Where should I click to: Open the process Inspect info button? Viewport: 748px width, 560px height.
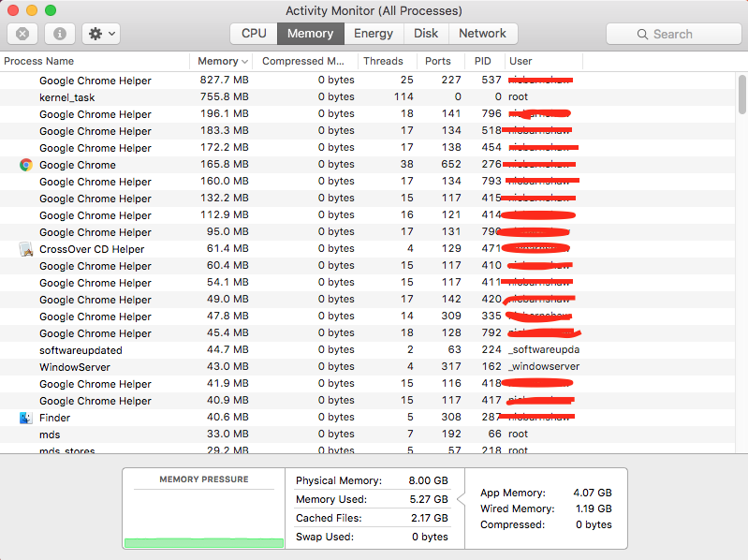60,34
